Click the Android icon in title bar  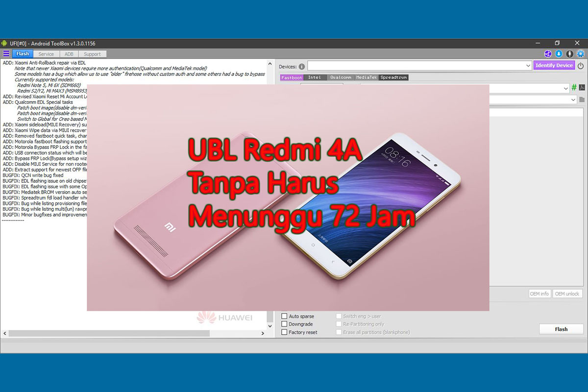coord(4,43)
